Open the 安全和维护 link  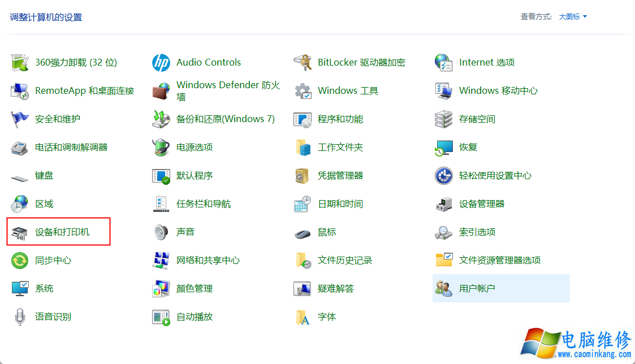pos(58,119)
